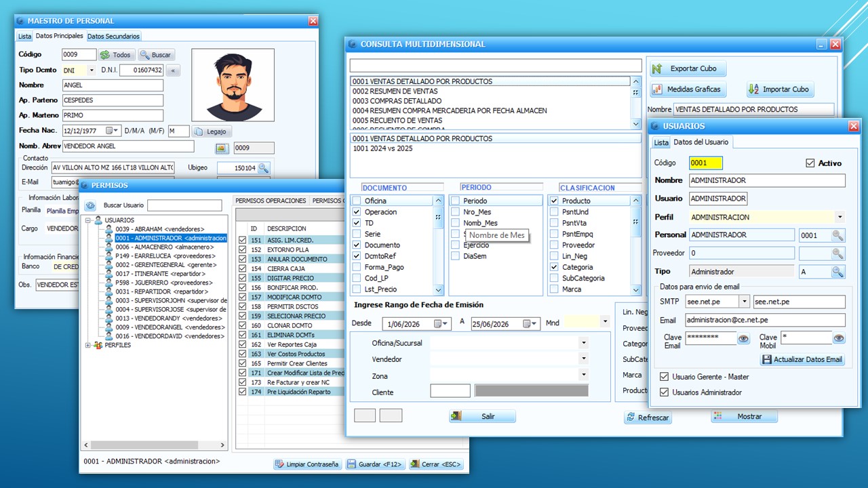Uncheck Operacion in Documento list
Image resolution: width=868 pixels, height=488 pixels.
click(357, 211)
